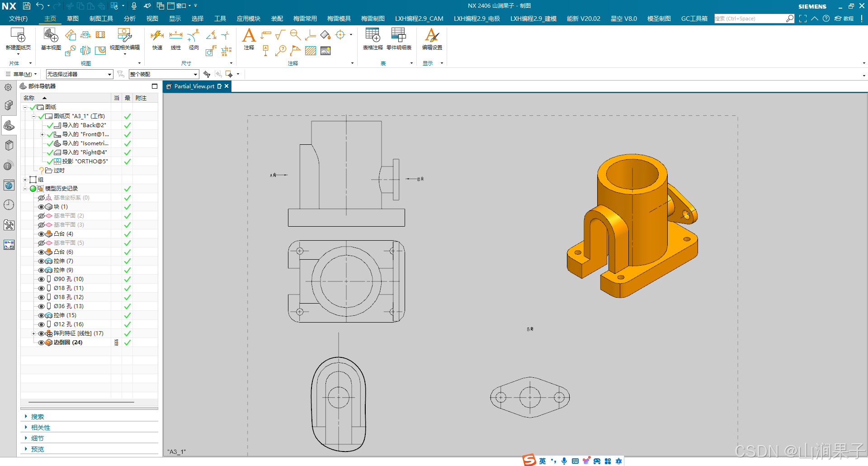Toggle visibility of Ø12 孔 (16)
The width and height of the screenshot is (868, 466).
click(41, 324)
